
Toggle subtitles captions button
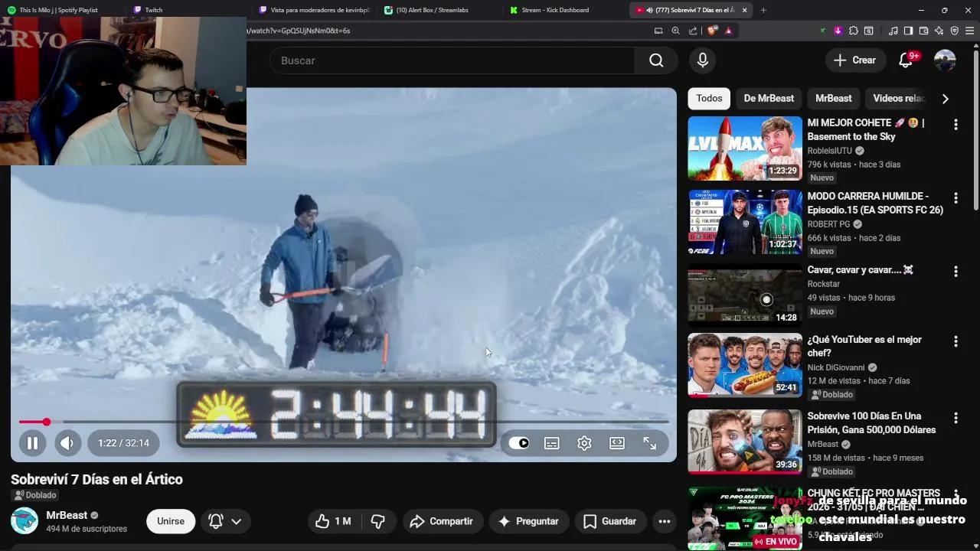[551, 443]
